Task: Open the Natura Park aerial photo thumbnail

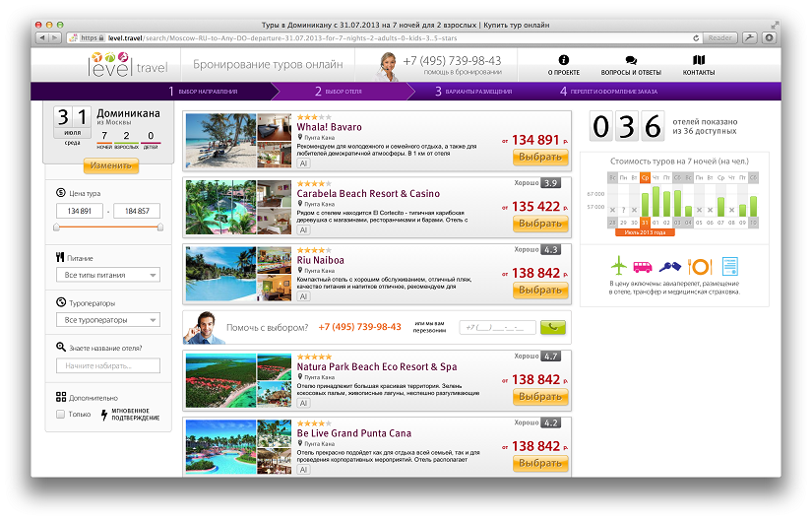Action: [x=220, y=380]
